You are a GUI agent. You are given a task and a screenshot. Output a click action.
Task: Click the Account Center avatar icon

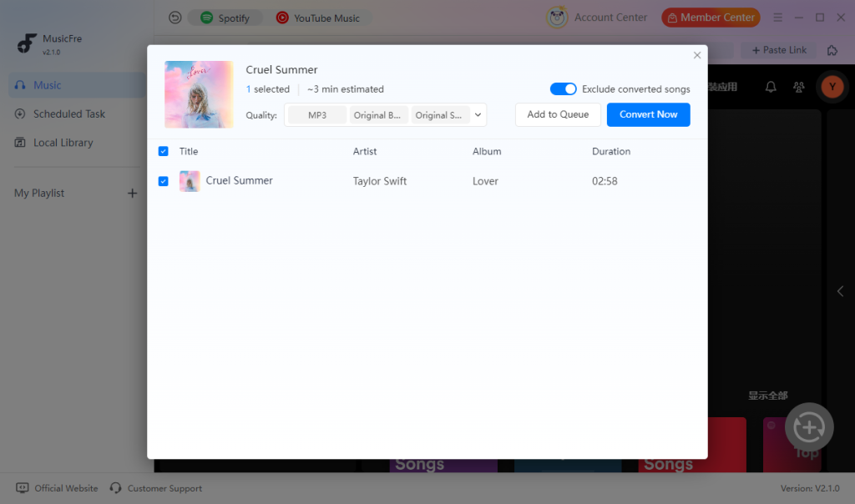pos(557,18)
